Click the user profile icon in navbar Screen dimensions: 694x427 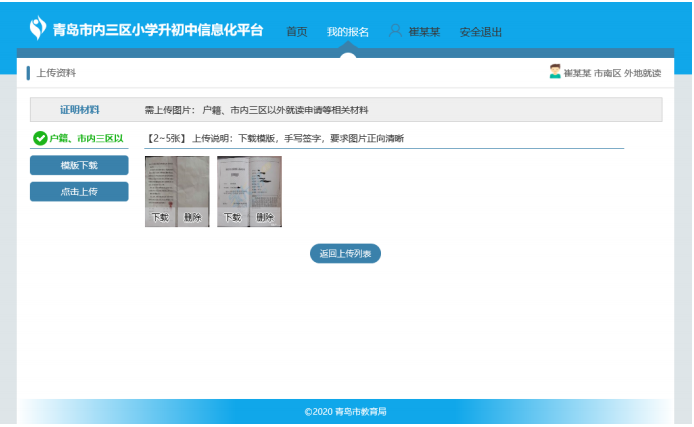[x=395, y=31]
